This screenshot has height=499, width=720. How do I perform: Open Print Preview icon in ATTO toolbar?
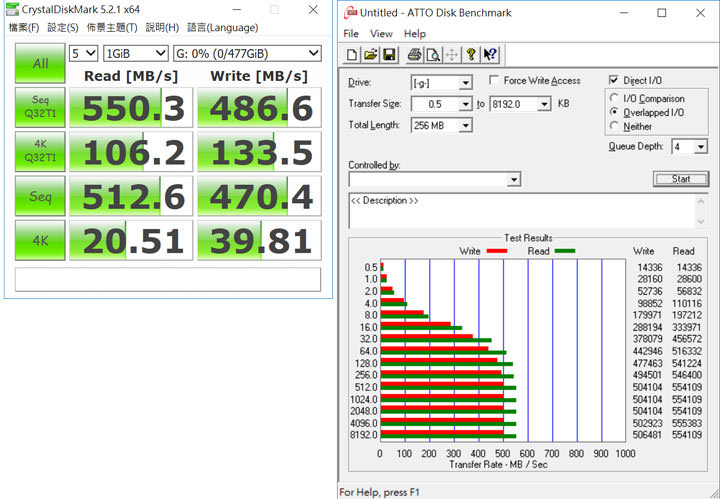click(433, 55)
